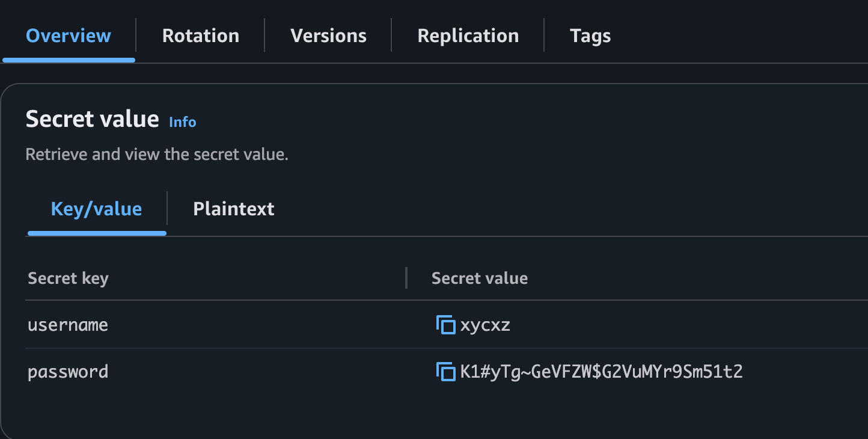Switch to the Rotation tab
Image resolution: width=868 pixels, height=439 pixels.
(x=200, y=35)
